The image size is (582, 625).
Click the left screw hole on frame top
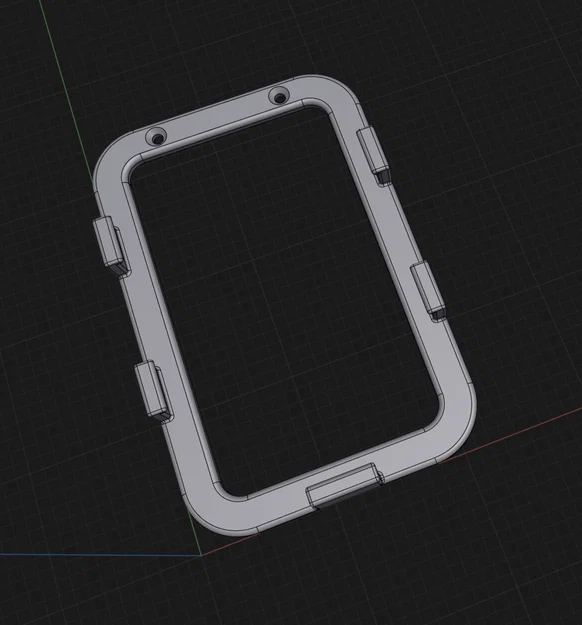coord(156,137)
